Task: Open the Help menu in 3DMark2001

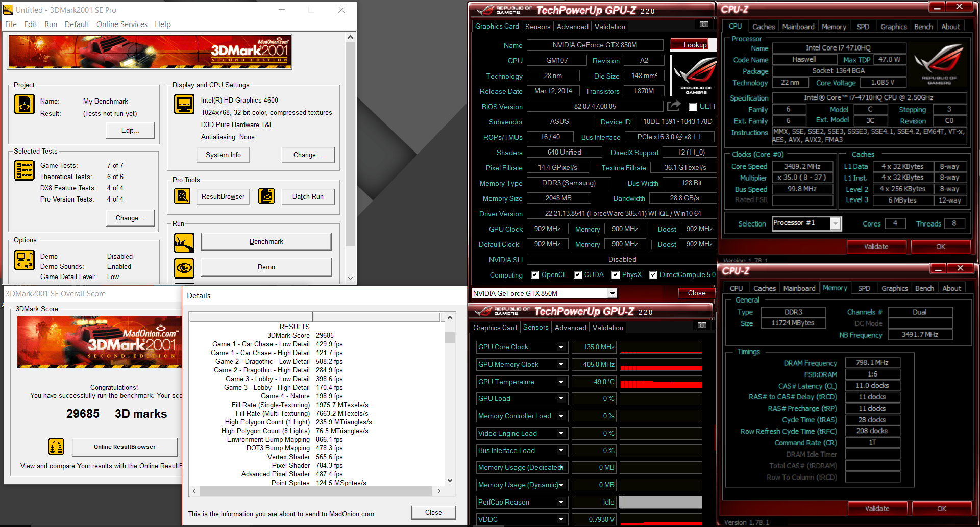Action: coord(163,24)
